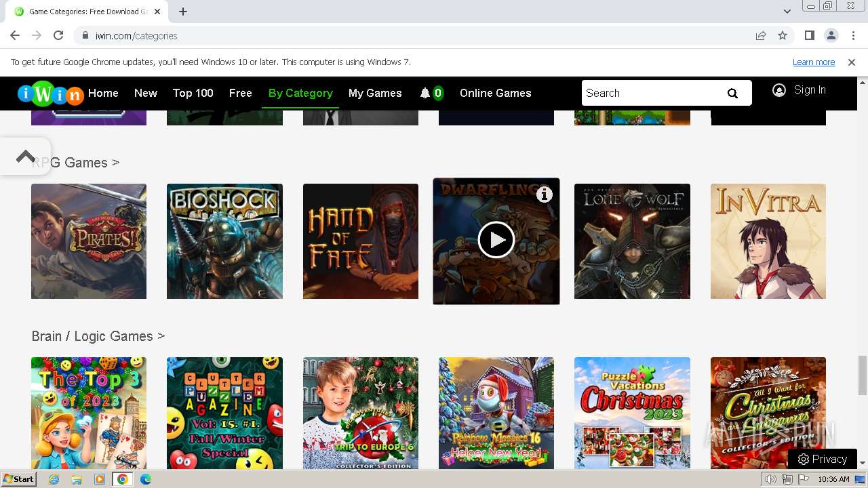
Task: Open the Lone Wolf game tile
Action: coord(632,241)
